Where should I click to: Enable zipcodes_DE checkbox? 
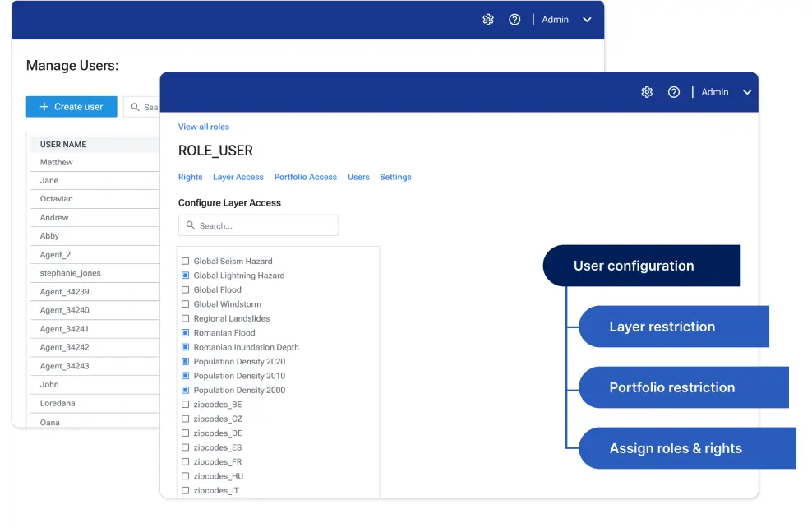pyautogui.click(x=186, y=433)
